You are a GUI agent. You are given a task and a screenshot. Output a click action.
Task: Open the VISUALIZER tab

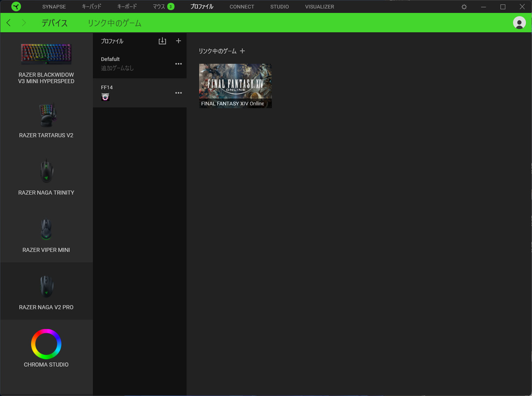coord(320,7)
